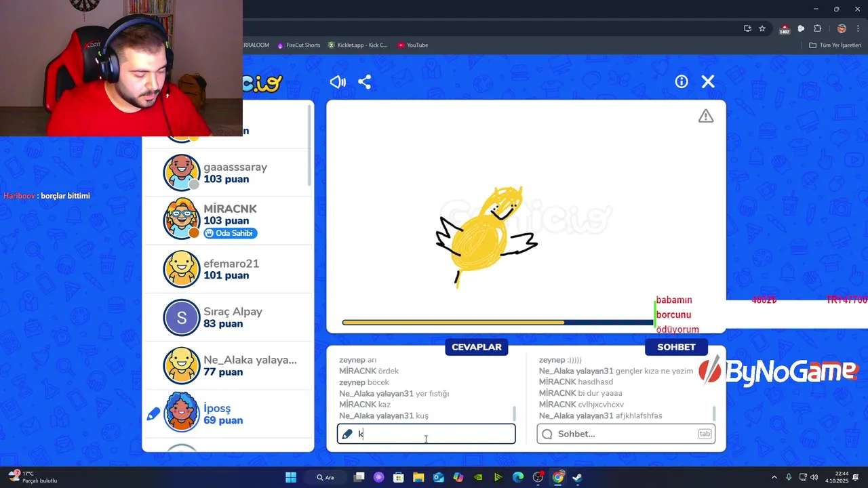Click the '83 puan' score of Sıraç Alpay
The image size is (868, 488).
(x=223, y=324)
